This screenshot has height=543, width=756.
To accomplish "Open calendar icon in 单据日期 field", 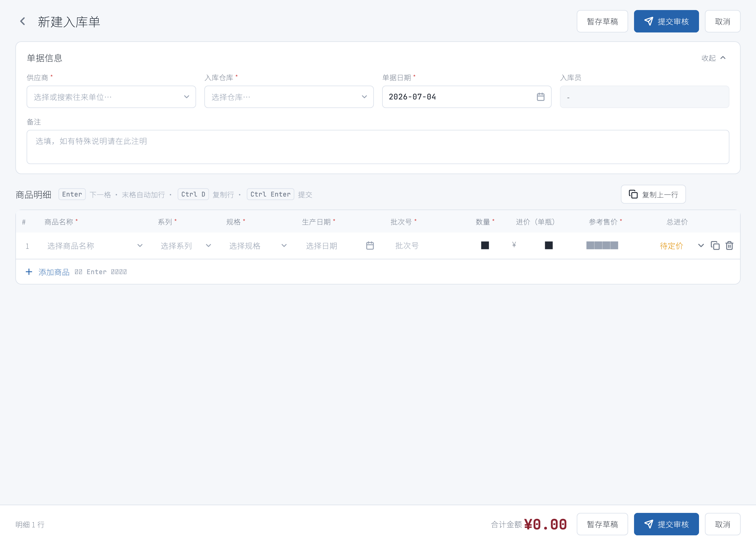I will 540,97.
